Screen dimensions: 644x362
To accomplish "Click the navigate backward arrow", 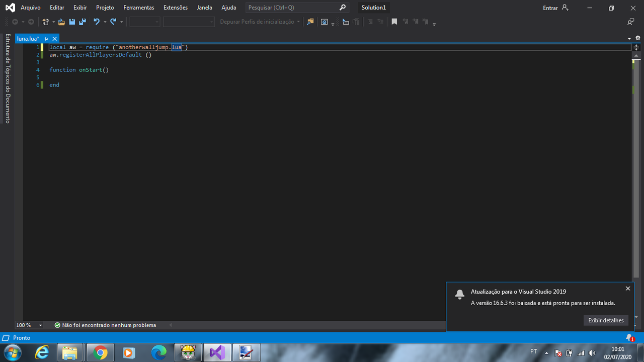I will [15, 22].
